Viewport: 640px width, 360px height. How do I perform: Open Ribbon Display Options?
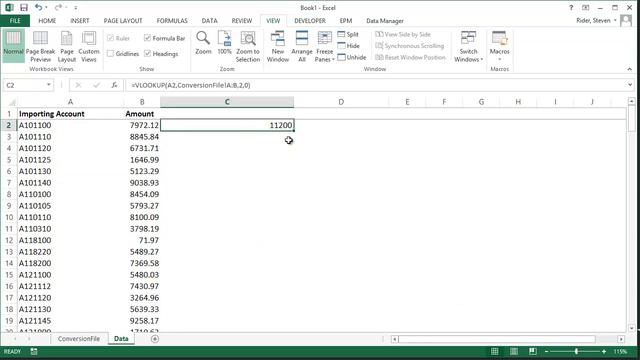click(x=586, y=7)
